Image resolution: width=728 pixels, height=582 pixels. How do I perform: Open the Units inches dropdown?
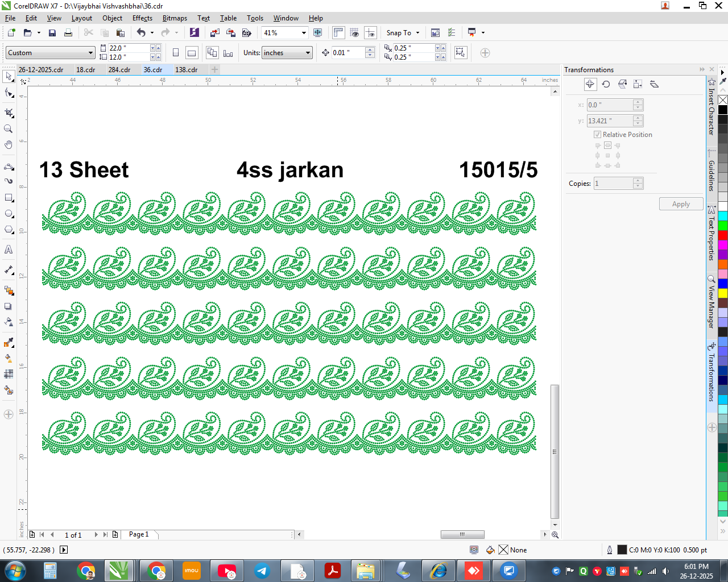[287, 53]
